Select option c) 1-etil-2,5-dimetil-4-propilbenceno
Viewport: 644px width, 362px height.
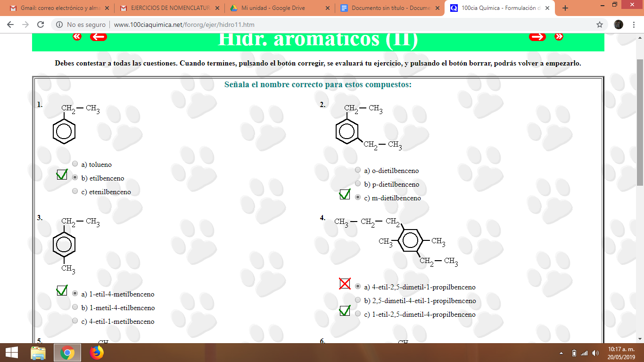click(x=358, y=314)
